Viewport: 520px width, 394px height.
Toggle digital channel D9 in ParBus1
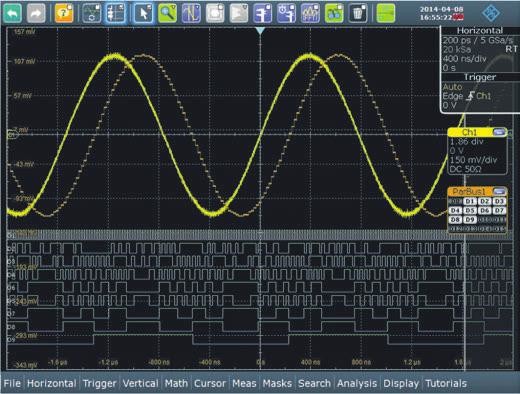click(x=470, y=220)
